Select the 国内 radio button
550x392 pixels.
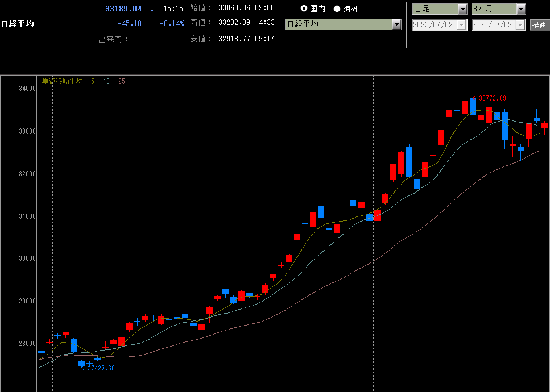tap(304, 9)
